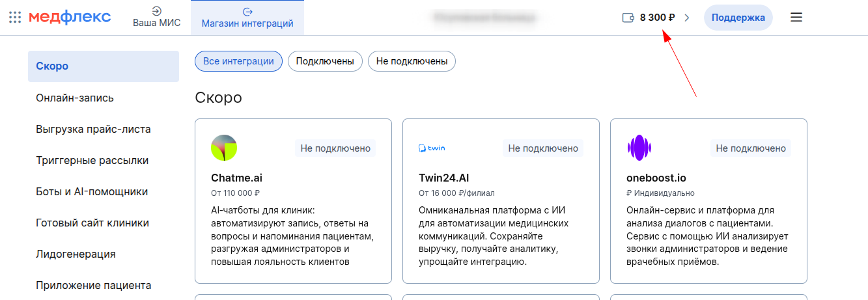Select the Все интеграции filter
This screenshot has height=300, width=868.
tap(238, 61)
